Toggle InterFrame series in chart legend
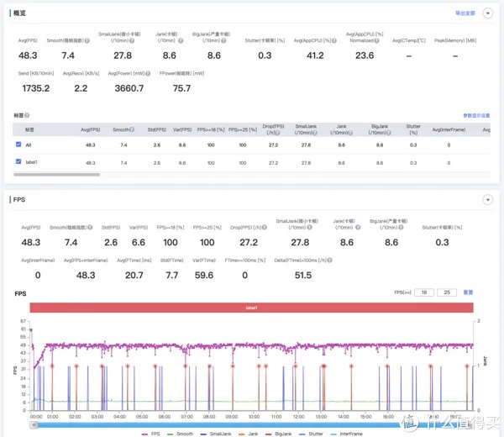 tap(346, 434)
